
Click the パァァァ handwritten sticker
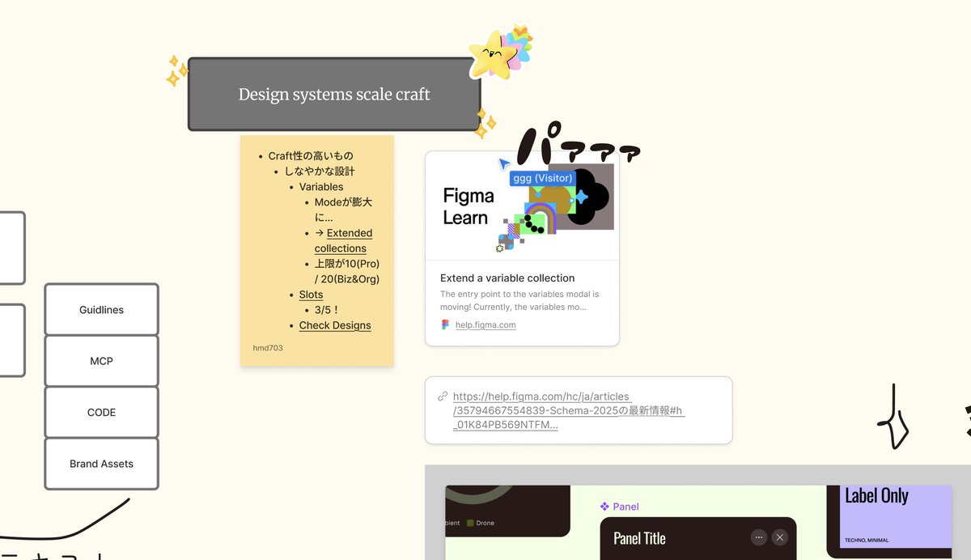[578, 145]
